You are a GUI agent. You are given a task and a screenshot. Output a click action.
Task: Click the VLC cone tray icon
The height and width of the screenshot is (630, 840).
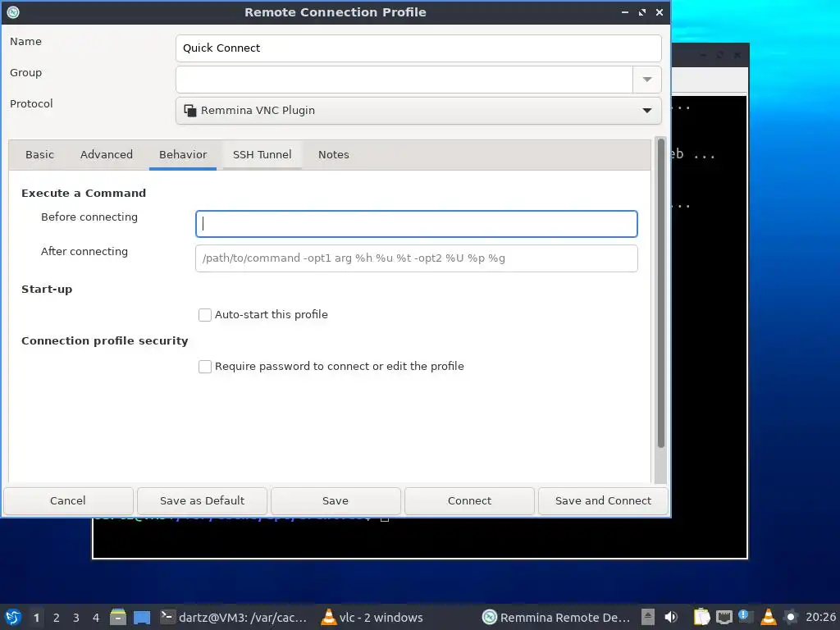tap(768, 617)
